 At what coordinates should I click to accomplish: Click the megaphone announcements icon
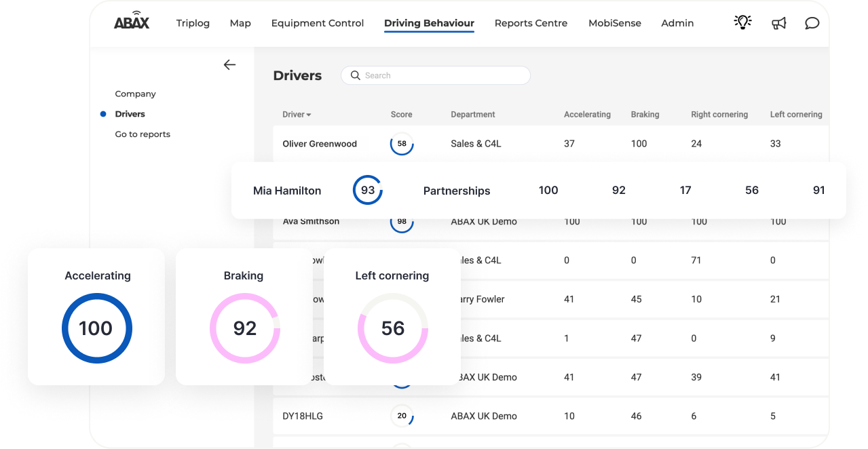click(x=778, y=23)
